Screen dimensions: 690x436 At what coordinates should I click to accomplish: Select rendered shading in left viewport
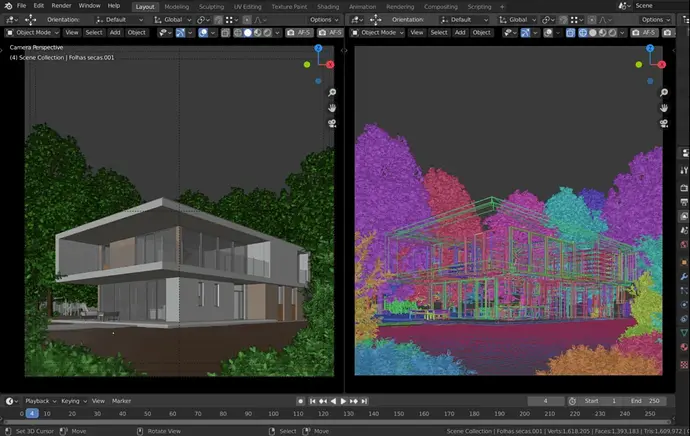click(x=267, y=33)
